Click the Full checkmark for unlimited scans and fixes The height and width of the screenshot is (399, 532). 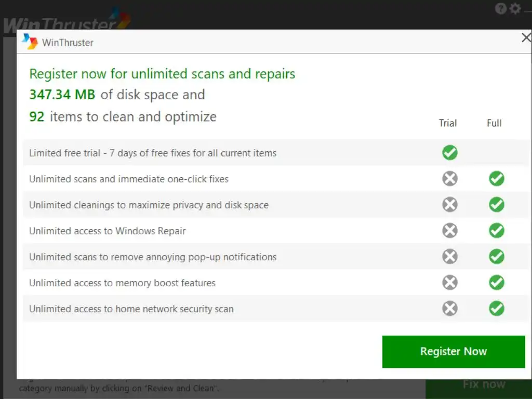[x=496, y=179]
